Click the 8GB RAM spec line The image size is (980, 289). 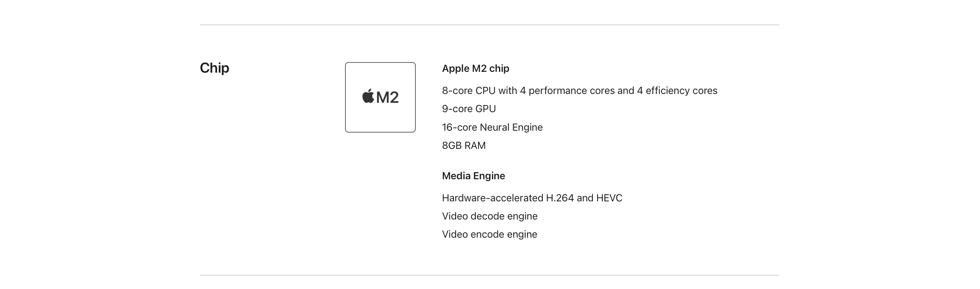(464, 146)
